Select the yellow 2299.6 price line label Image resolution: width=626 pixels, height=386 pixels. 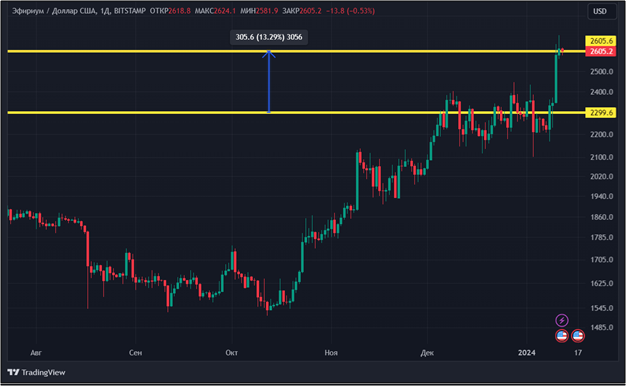601,113
